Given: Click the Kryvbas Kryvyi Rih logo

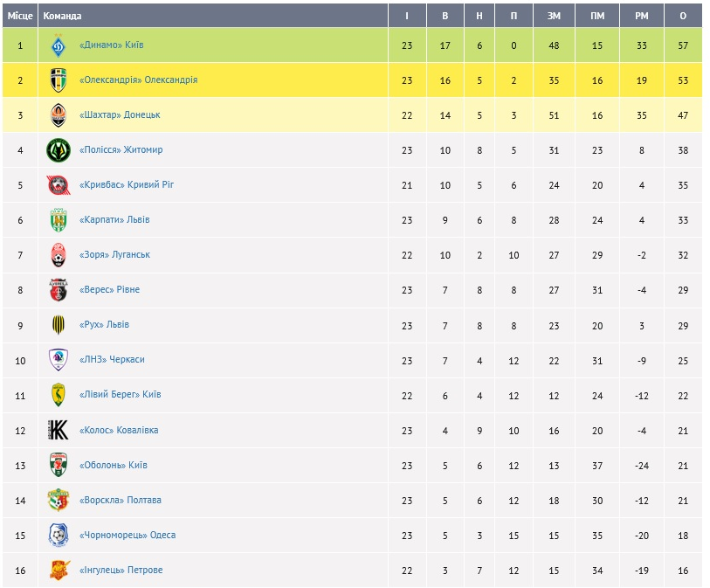Looking at the screenshot, I should point(59,185).
